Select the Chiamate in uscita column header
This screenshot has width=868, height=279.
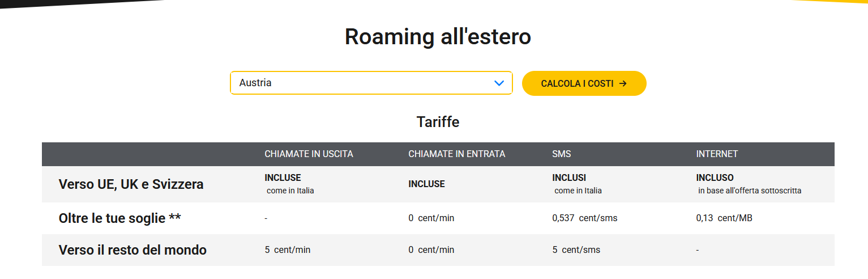[x=309, y=154]
